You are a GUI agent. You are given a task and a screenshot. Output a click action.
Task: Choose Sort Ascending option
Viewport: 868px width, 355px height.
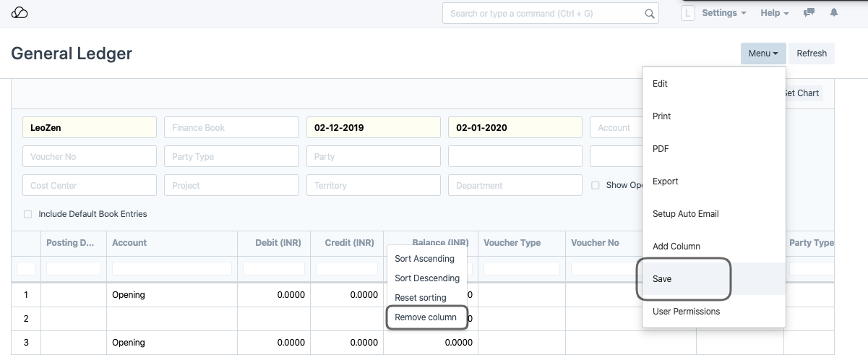coord(424,259)
